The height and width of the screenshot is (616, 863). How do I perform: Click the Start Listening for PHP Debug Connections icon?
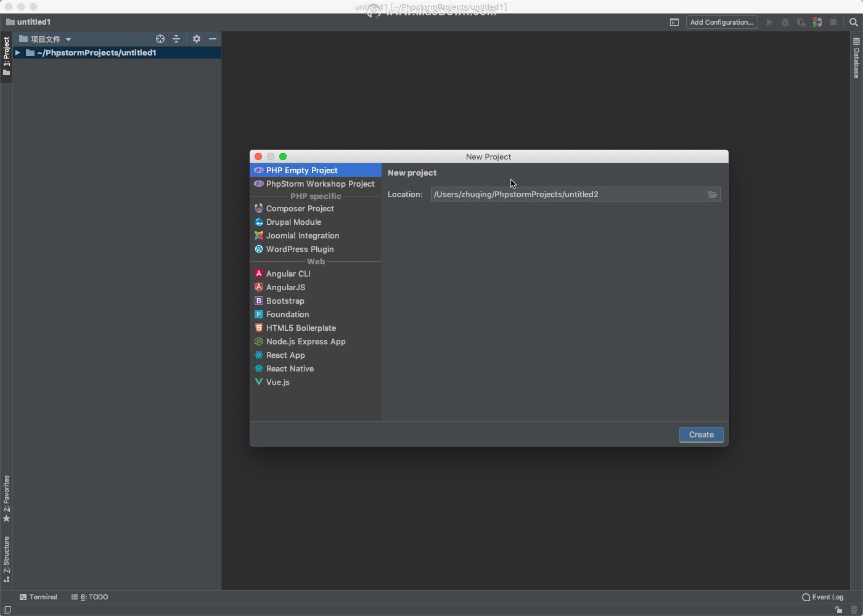[x=817, y=22]
